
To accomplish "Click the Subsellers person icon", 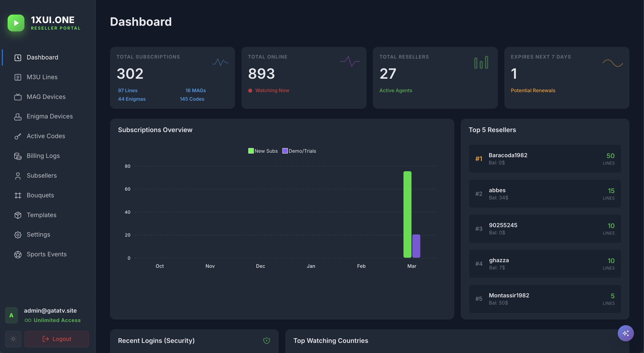I will click(17, 176).
